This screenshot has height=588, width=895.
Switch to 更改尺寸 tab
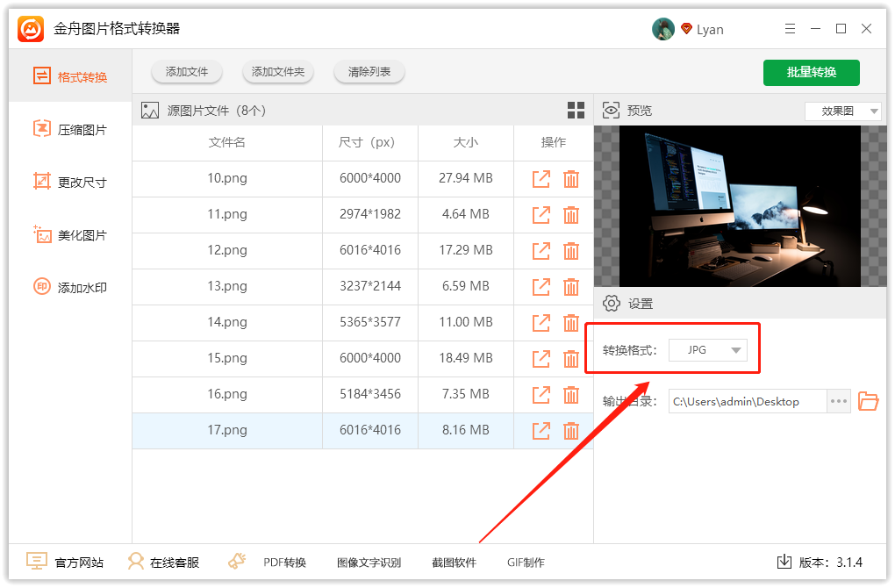pos(70,183)
